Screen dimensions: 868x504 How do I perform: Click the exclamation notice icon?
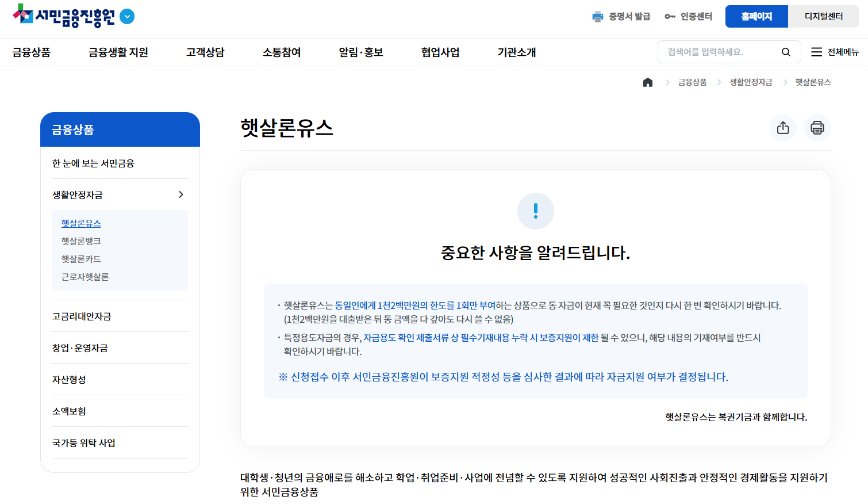coord(536,211)
